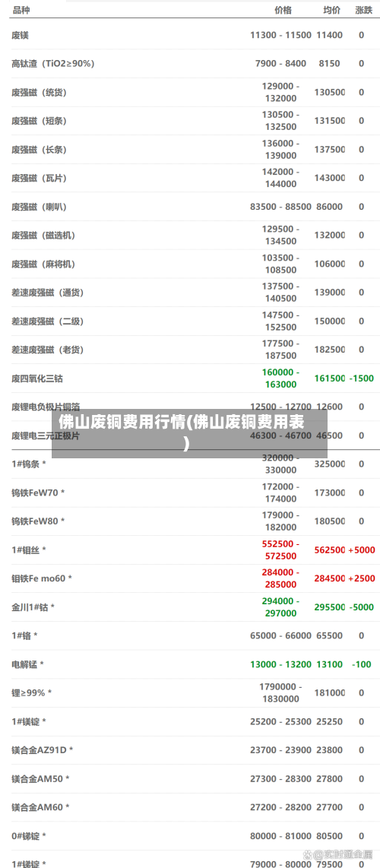Screen dimensions: 380x868
Task: Select the 0#锑锭 row name
Action: tap(29, 836)
